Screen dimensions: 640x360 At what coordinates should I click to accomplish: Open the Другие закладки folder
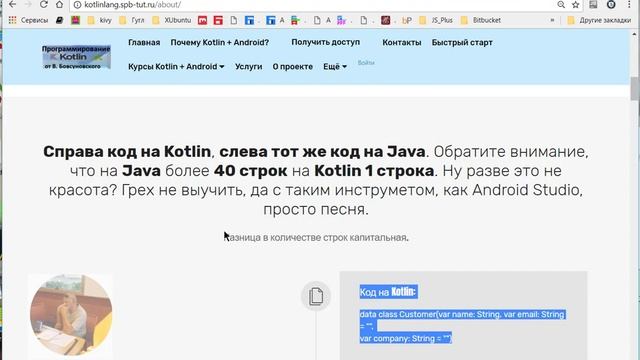pyautogui.click(x=599, y=20)
